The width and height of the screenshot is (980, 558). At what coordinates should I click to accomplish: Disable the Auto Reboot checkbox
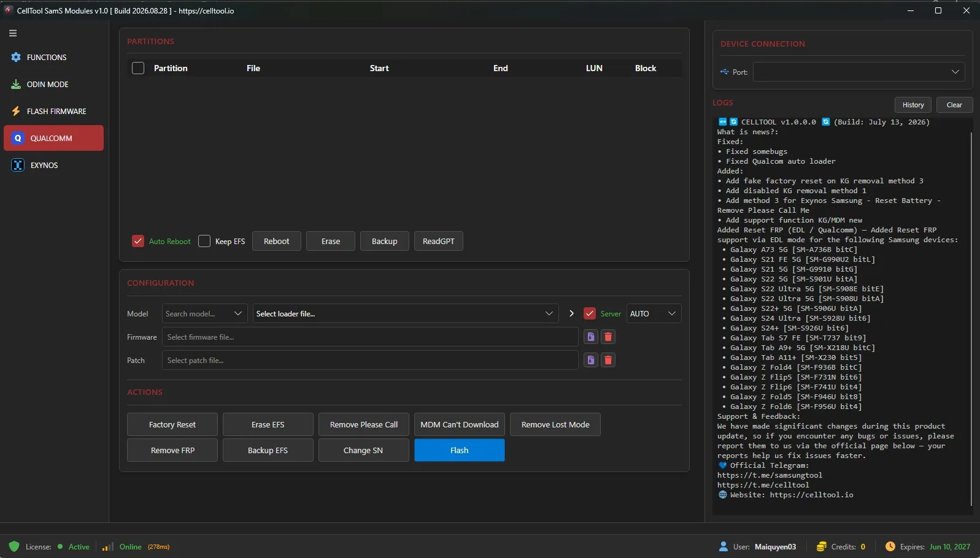tap(138, 241)
